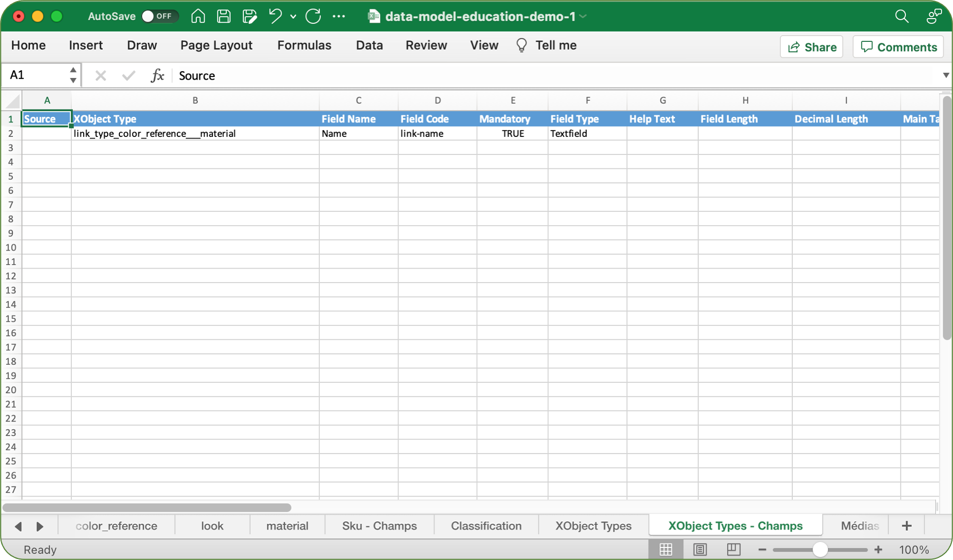Switch to the color_reference sheet tab
Image resolution: width=953 pixels, height=560 pixels.
116,526
